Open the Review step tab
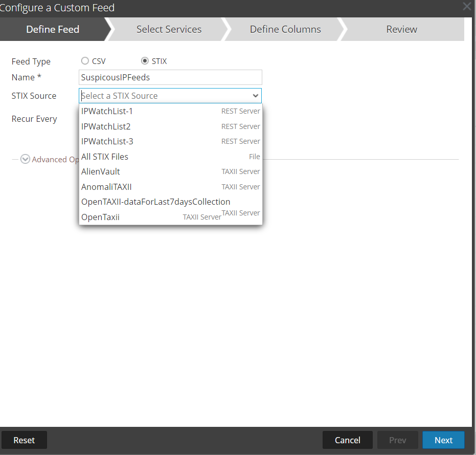476x455 pixels. (401, 29)
